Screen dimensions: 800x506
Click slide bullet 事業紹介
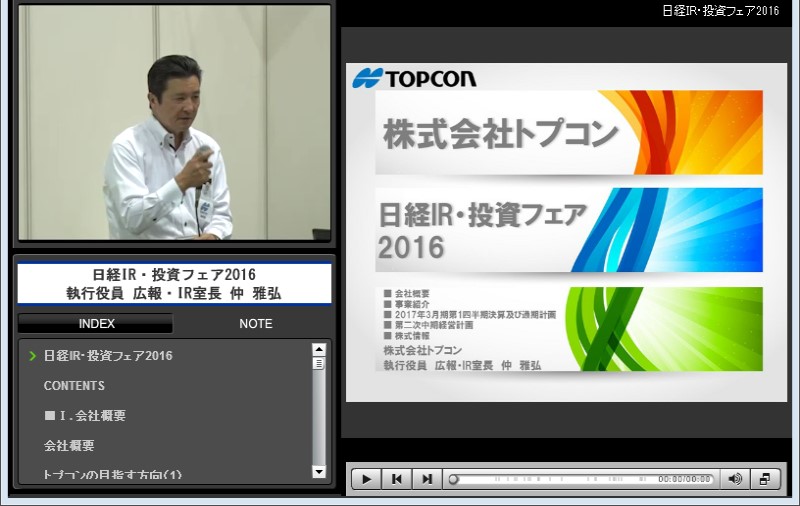[412, 304]
